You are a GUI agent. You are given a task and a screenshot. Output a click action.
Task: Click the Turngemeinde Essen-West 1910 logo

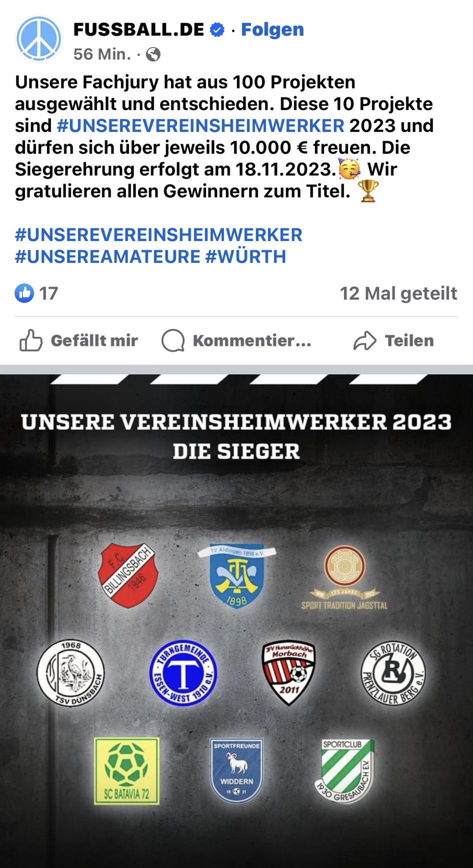pos(183,673)
